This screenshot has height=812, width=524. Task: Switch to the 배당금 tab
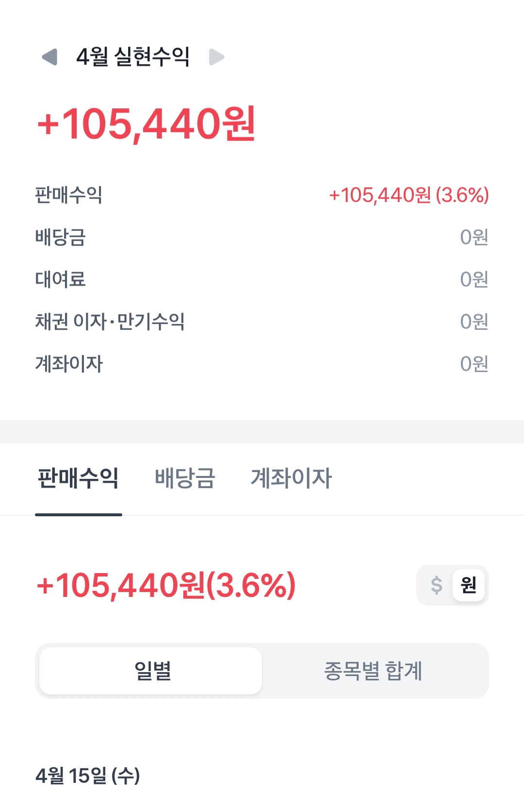[185, 478]
